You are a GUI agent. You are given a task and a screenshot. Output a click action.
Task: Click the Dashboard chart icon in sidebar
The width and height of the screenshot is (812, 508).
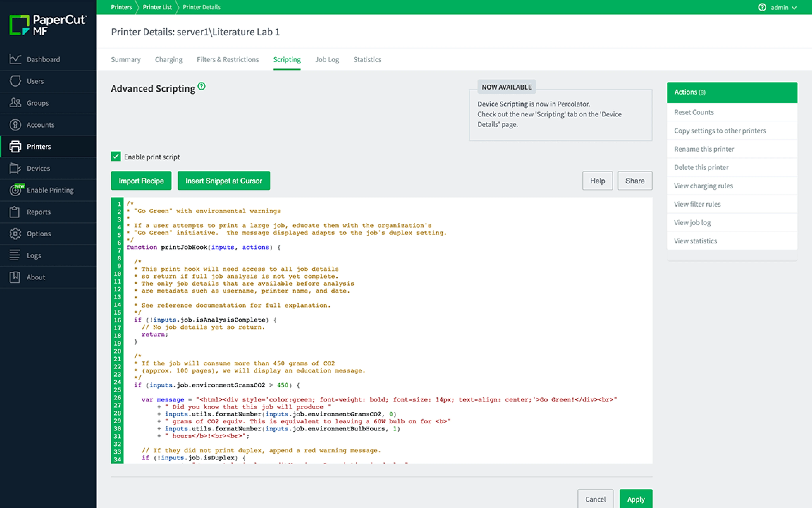click(15, 59)
